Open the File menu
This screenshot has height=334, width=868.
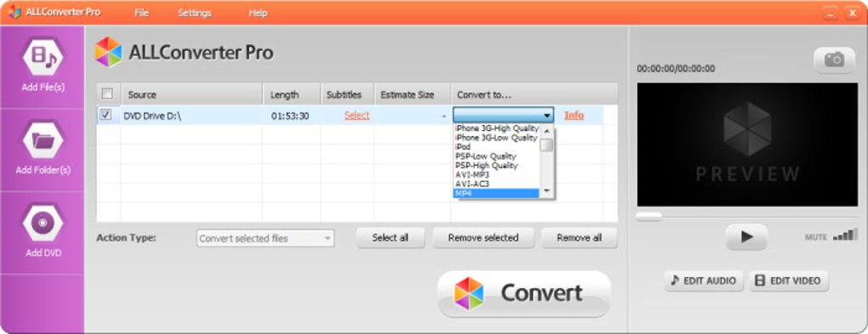[142, 13]
